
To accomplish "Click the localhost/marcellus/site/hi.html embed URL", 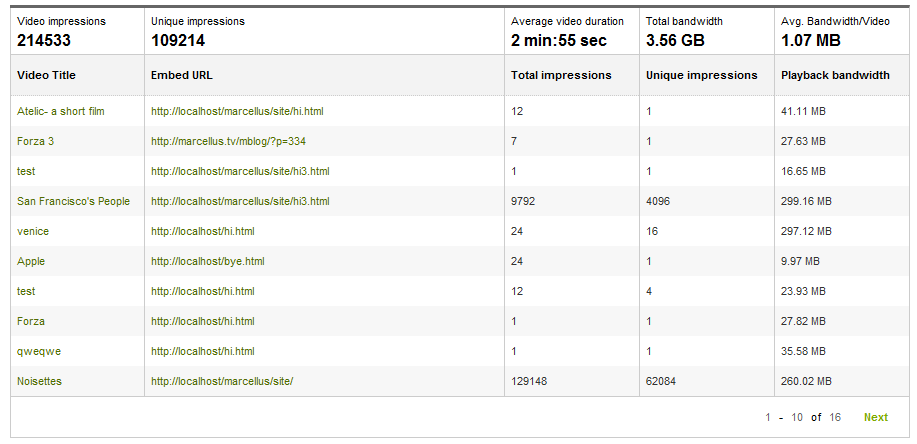I will [x=237, y=111].
